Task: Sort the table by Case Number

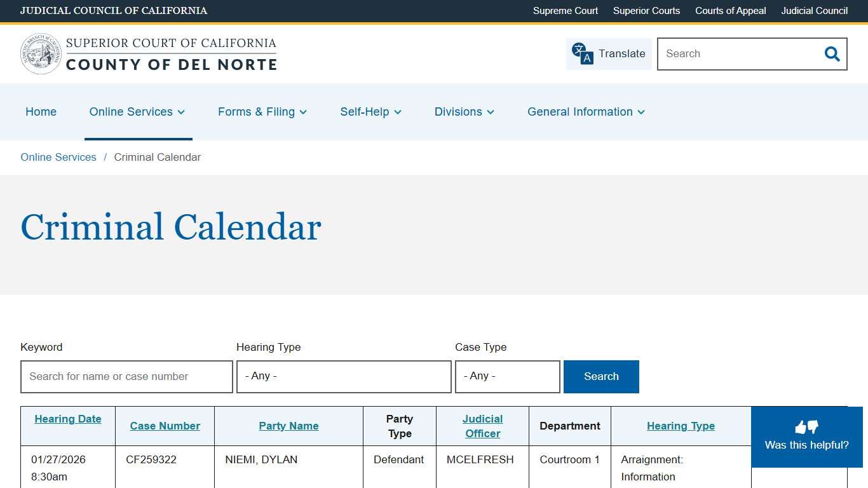Action: (165, 426)
